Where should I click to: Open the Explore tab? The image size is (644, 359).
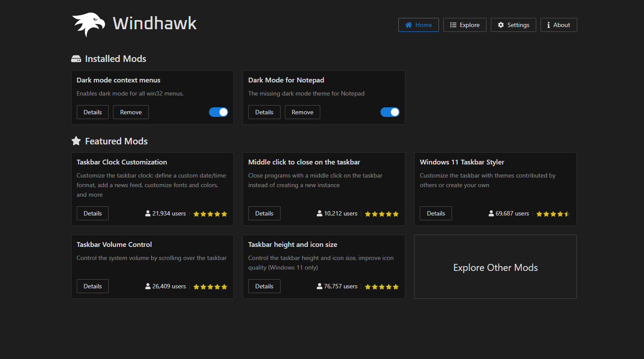(x=465, y=25)
